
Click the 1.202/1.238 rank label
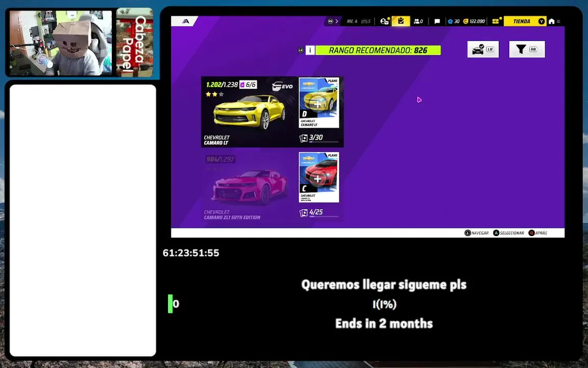(222, 84)
